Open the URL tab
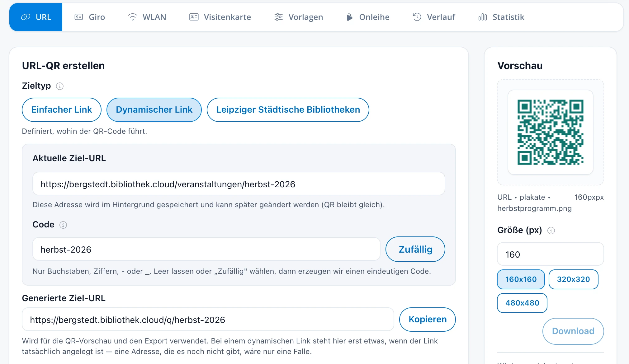Viewport: 629px width, 364px height. click(x=36, y=17)
